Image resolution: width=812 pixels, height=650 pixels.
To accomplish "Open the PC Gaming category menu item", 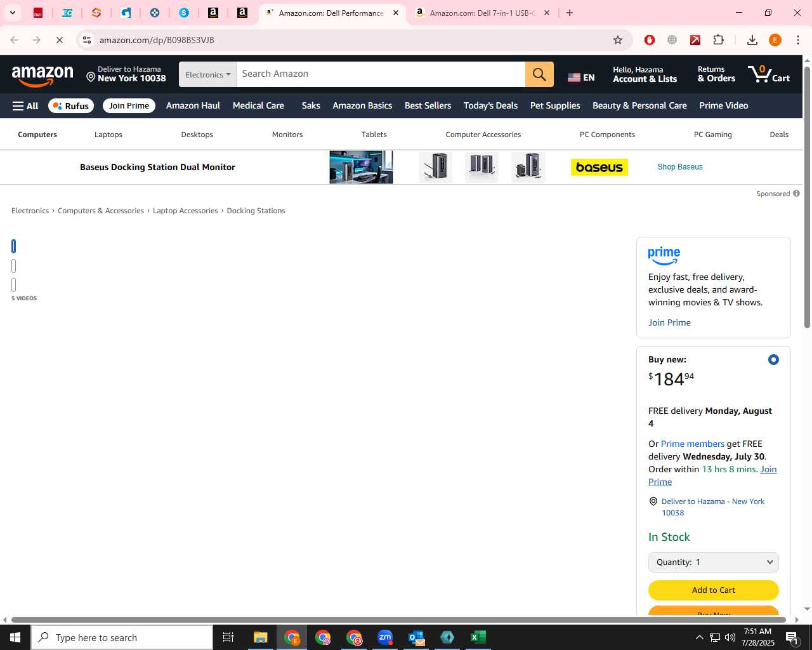I will coord(713,135).
